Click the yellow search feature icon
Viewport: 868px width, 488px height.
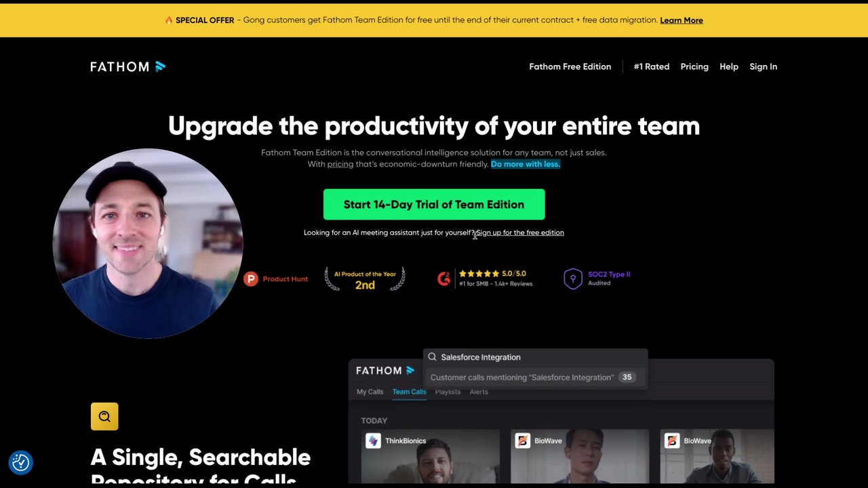(104, 417)
